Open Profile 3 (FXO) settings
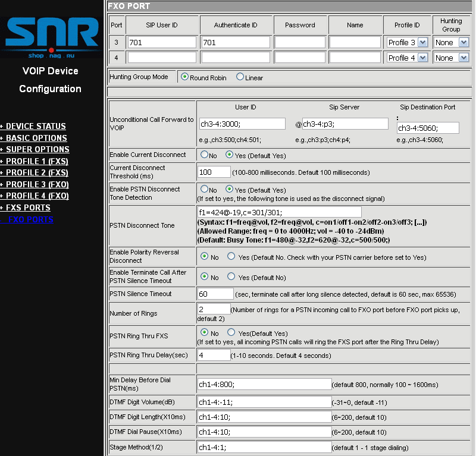The height and width of the screenshot is (456, 476). (x=37, y=184)
